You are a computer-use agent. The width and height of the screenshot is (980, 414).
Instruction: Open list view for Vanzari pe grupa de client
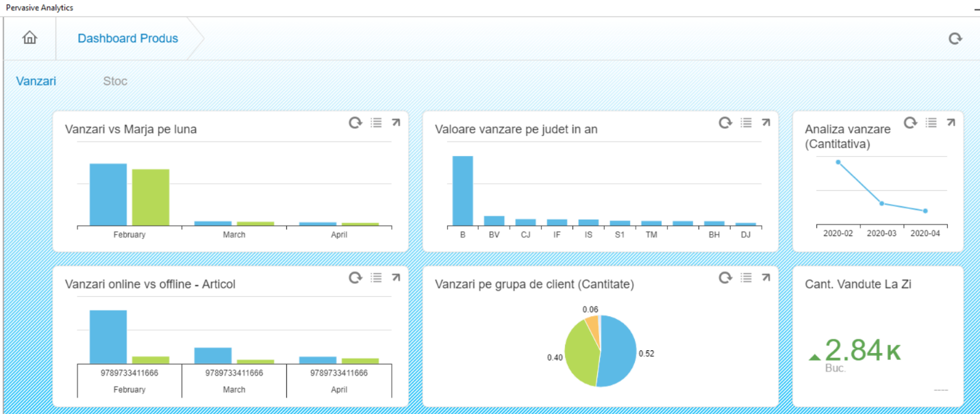pyautogui.click(x=746, y=278)
